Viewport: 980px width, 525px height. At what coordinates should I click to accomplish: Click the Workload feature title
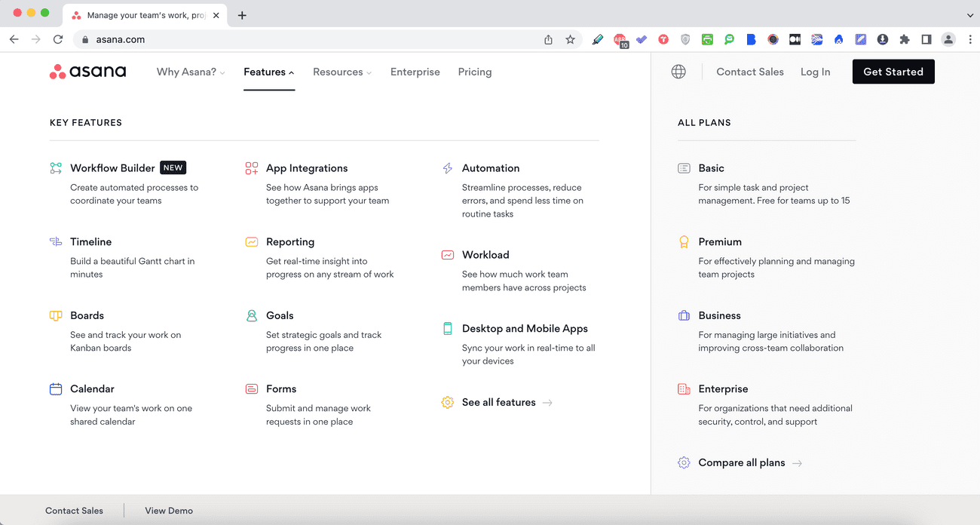coord(485,255)
